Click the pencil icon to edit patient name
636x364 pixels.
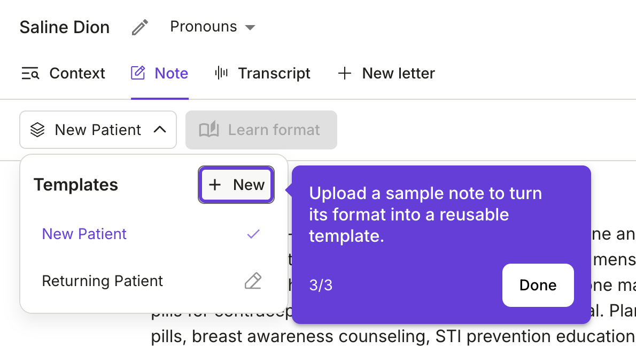(140, 26)
